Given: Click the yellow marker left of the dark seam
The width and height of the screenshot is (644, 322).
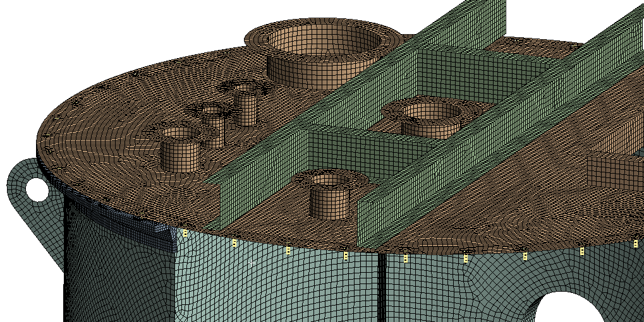Looking at the screenshot, I should pos(346,256).
